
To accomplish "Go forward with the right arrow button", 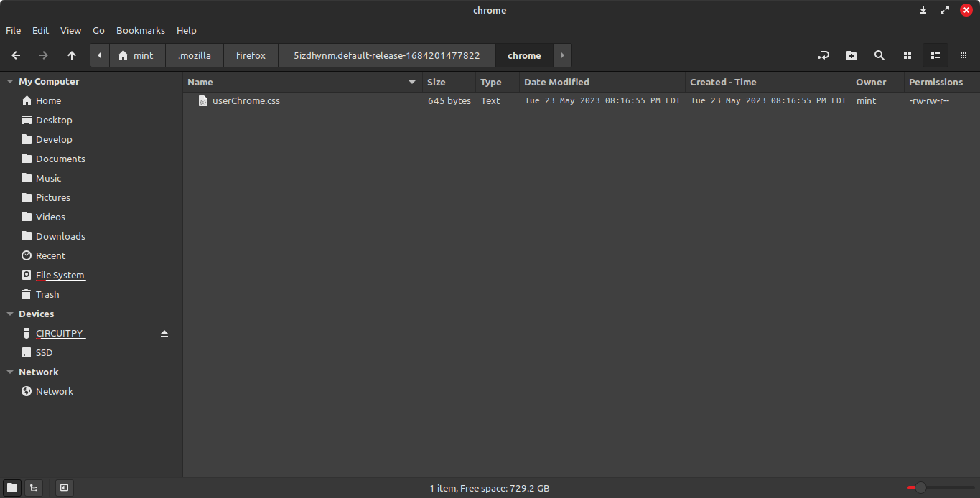I will pyautogui.click(x=44, y=55).
